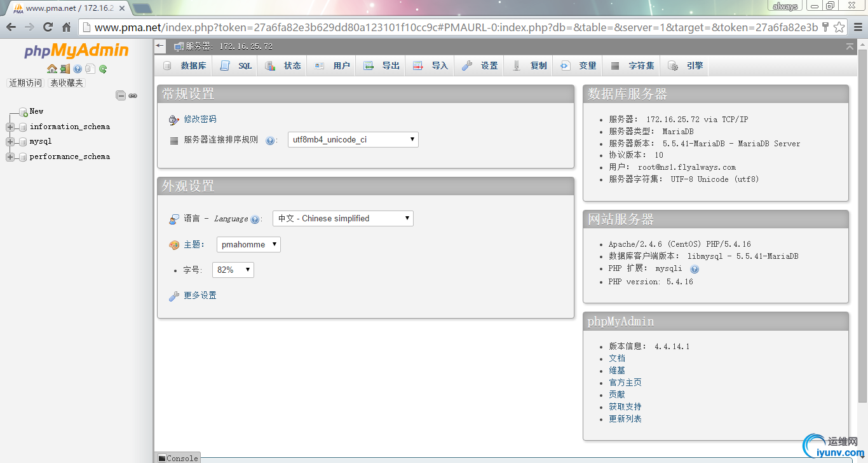Image resolution: width=868 pixels, height=463 pixels.
Task: Click the collapse icon at top-right of server bar
Action: [x=850, y=46]
